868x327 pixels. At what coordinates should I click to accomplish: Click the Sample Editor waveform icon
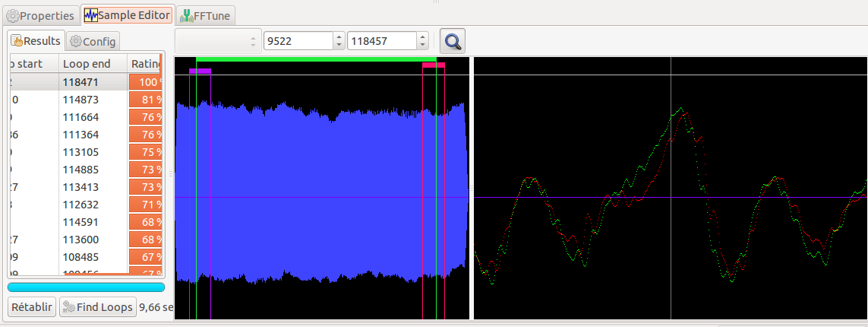click(91, 15)
